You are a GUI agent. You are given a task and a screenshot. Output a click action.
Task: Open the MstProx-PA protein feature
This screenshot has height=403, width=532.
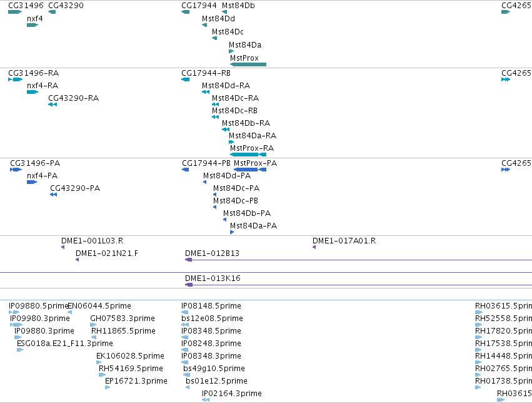(x=250, y=170)
